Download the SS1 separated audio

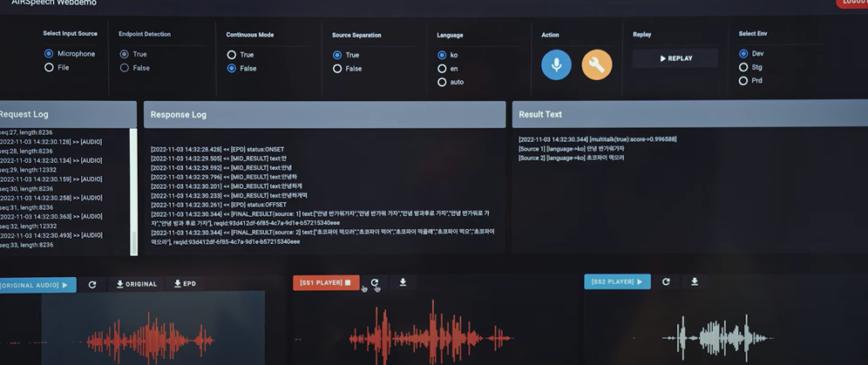403,282
